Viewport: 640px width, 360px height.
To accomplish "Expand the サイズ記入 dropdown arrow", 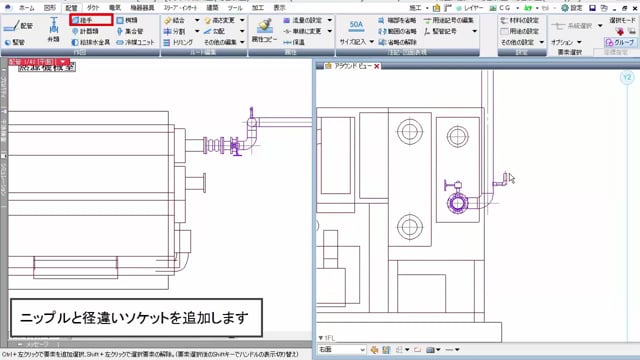I will (371, 42).
